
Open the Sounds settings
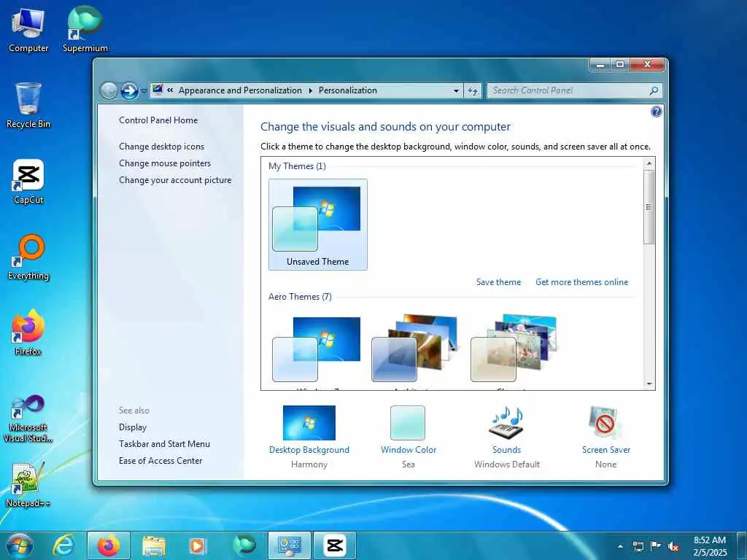click(507, 436)
